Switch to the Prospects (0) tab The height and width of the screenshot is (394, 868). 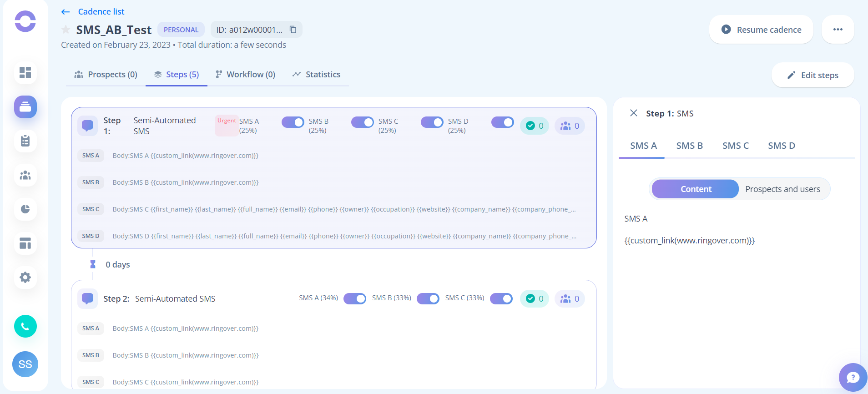click(106, 74)
